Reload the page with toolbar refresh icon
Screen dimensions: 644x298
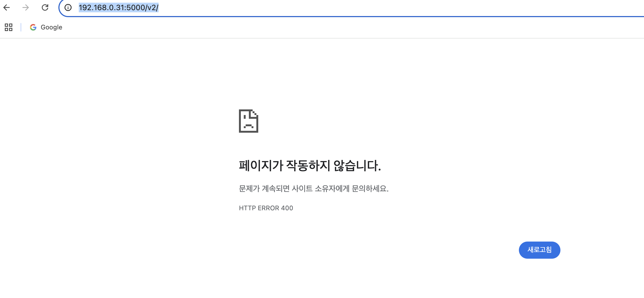45,7
